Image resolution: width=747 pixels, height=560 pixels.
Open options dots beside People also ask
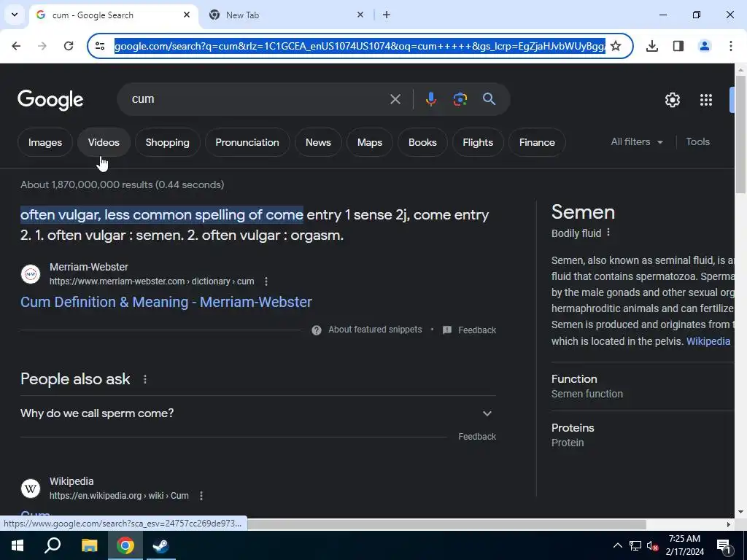pyautogui.click(x=145, y=379)
